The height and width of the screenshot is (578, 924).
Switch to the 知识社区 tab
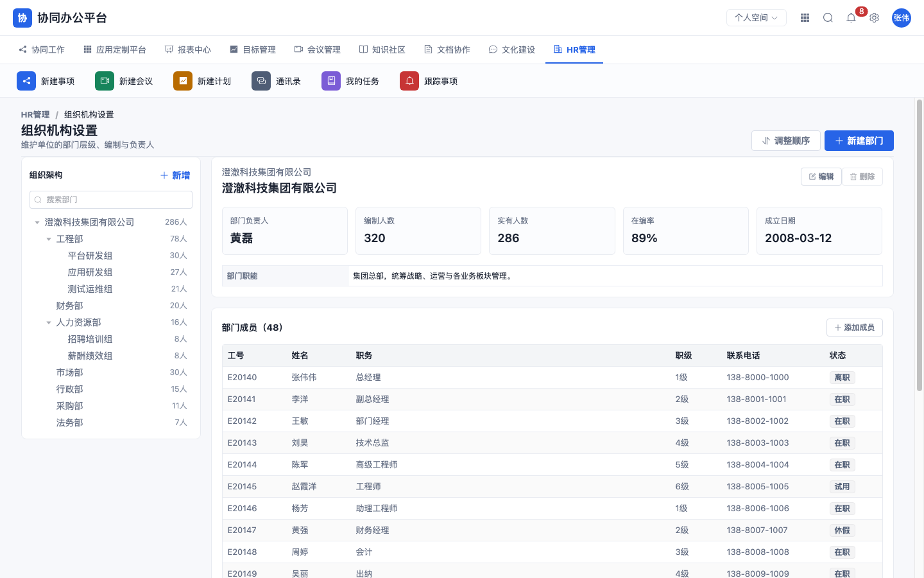tap(382, 49)
